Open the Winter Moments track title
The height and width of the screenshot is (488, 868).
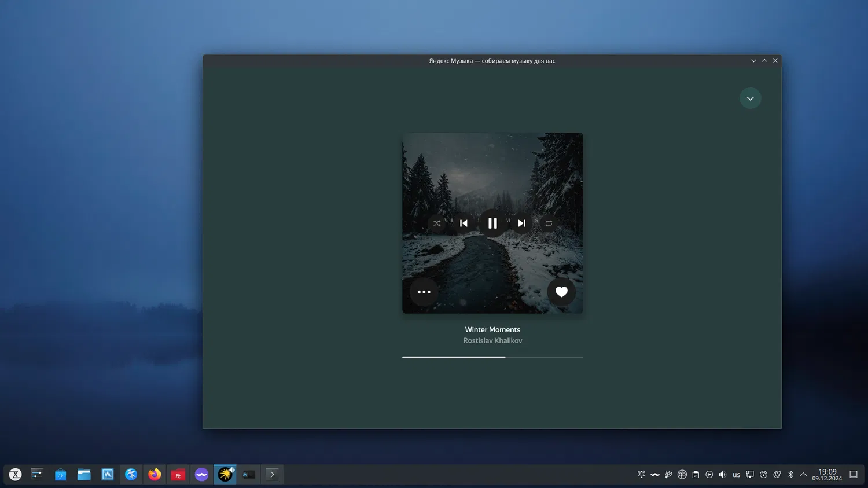pos(492,330)
